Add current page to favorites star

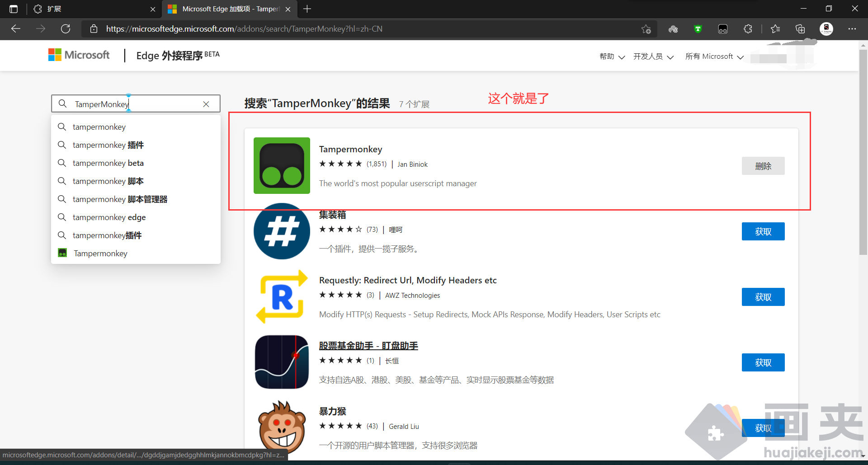pyautogui.click(x=646, y=28)
